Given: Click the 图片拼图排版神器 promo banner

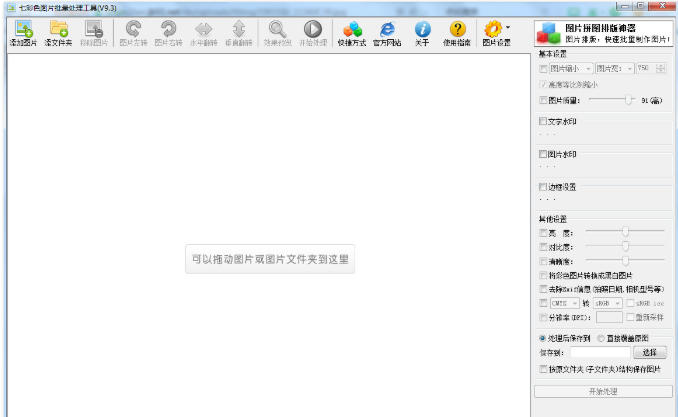Looking at the screenshot, I should pyautogui.click(x=602, y=34).
